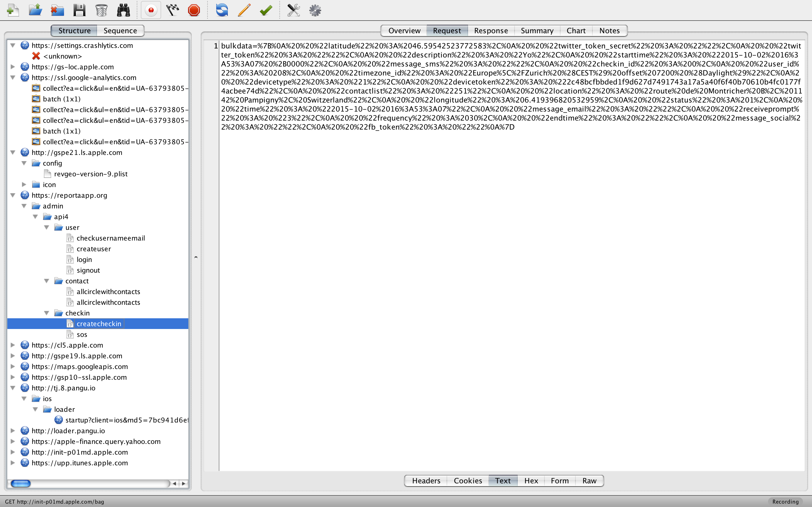Click the tree's horizontal scrollbar thumb
Viewport: 812px width, 507px height.
pyautogui.click(x=21, y=483)
